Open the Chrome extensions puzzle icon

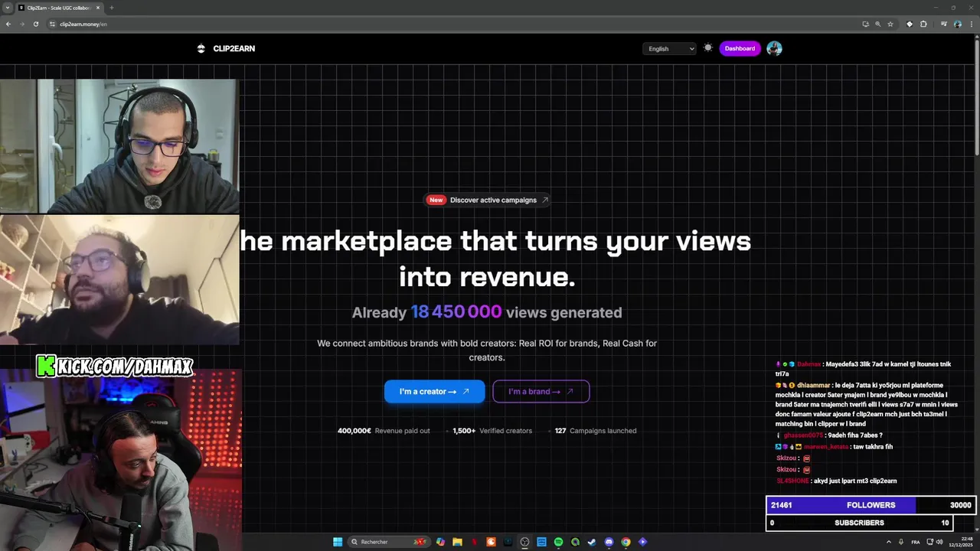coord(923,24)
